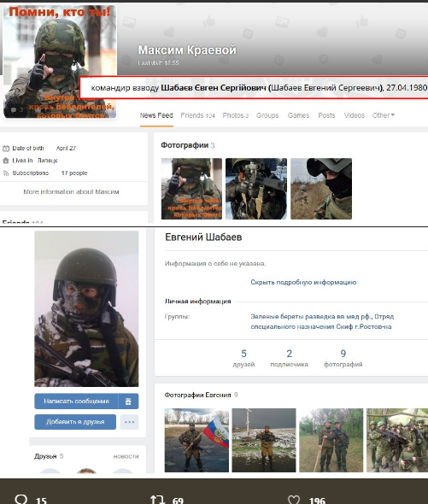The image size is (428, 504).
Task: Click the birthday calendar icon
Action: point(6,148)
